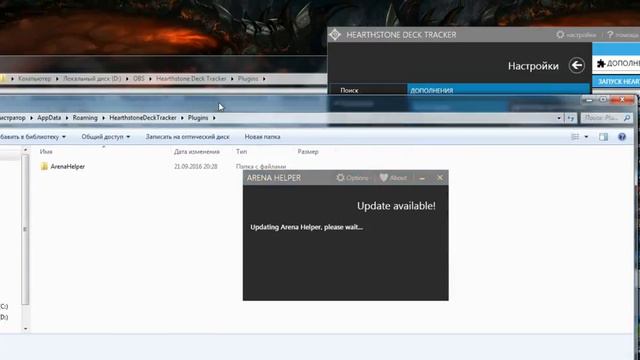Toggle the Explorer preview pane icon
Viewport: 640px width, 360px height.
click(x=603, y=137)
